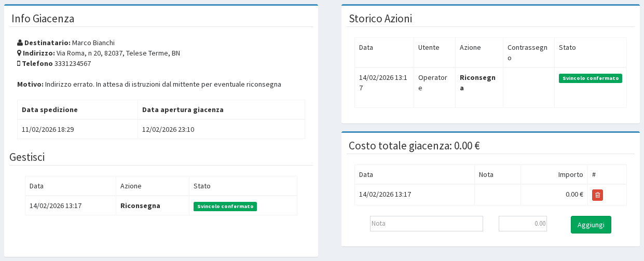Focus the 0.00 amount input field

(x=523, y=224)
